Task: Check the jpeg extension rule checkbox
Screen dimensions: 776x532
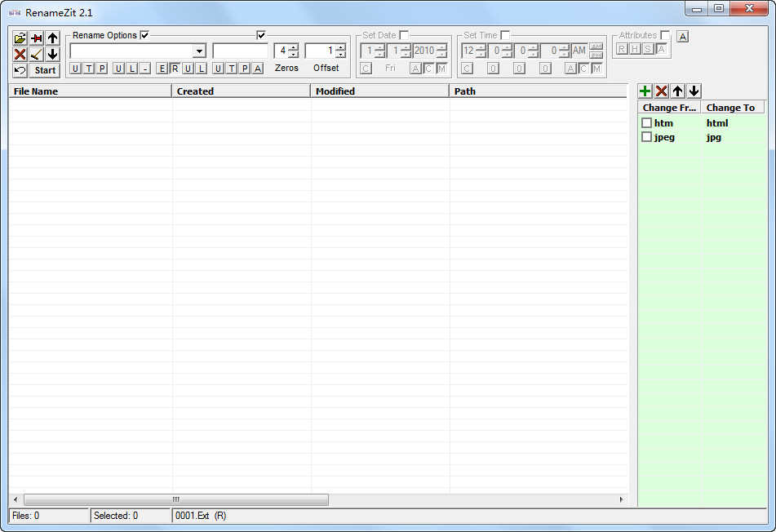Action: point(646,137)
